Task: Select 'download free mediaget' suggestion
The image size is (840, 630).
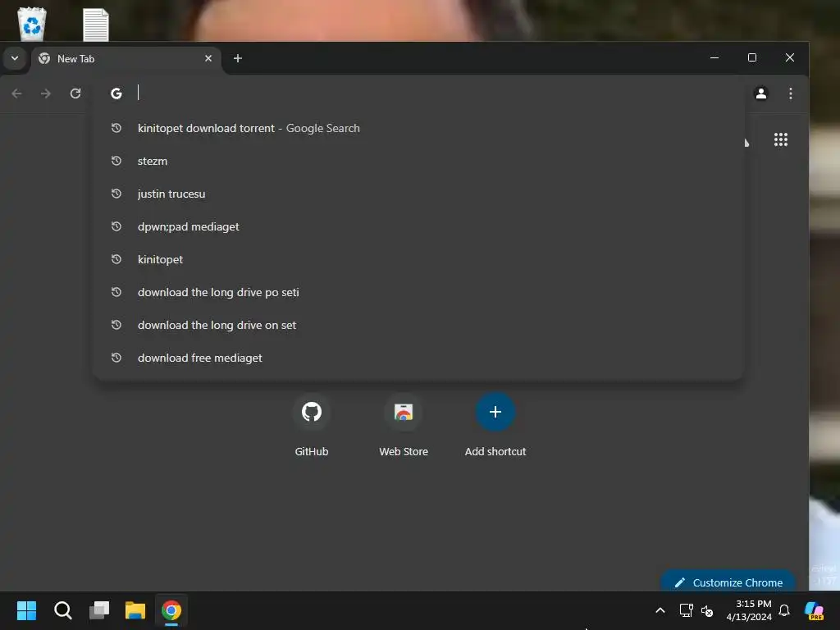Action: (418, 358)
